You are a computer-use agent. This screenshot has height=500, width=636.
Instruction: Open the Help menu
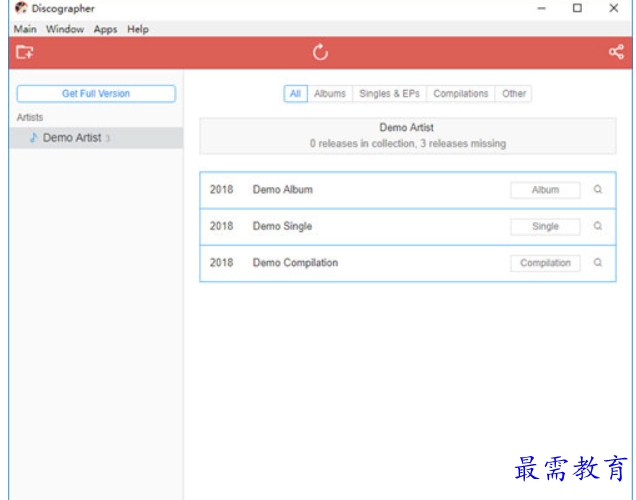point(138,29)
